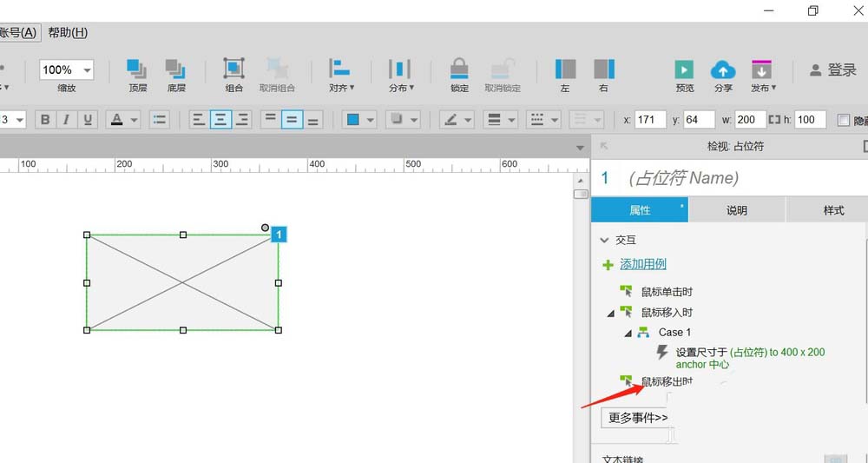Click the Share (分享) cloud icon

coord(723,69)
